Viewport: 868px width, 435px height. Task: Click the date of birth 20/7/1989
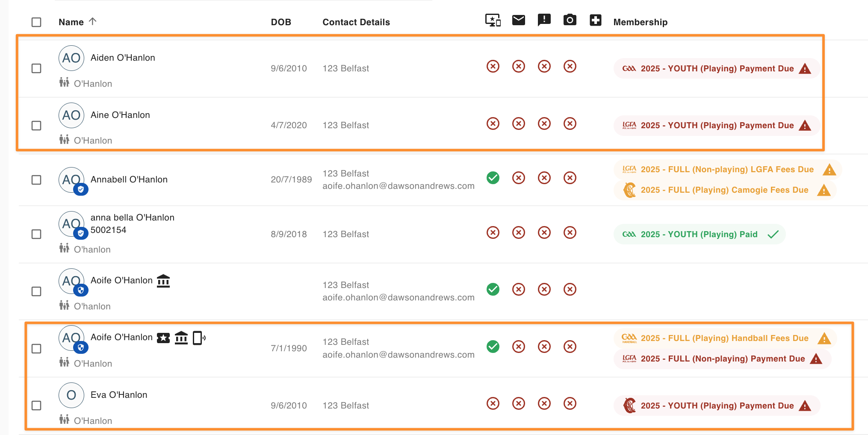pyautogui.click(x=291, y=179)
